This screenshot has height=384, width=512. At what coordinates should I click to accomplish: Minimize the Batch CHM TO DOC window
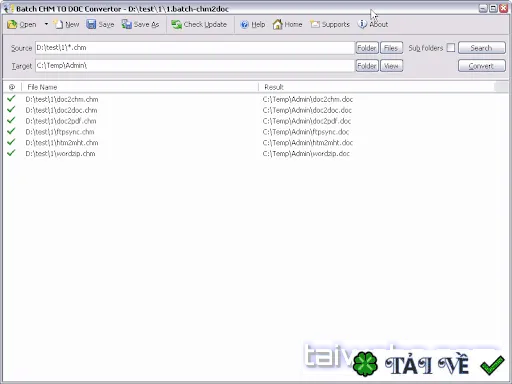(483, 8)
